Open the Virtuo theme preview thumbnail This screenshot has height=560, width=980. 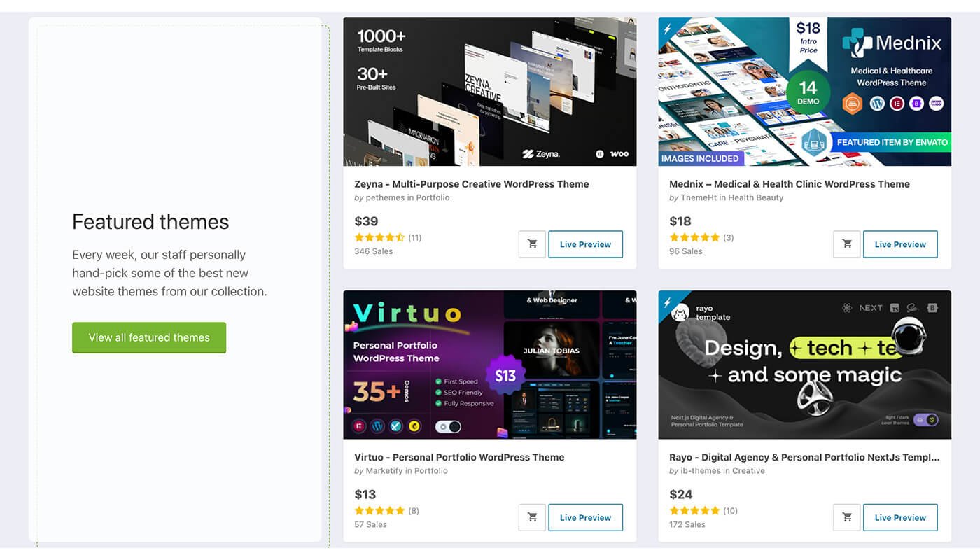(x=490, y=365)
